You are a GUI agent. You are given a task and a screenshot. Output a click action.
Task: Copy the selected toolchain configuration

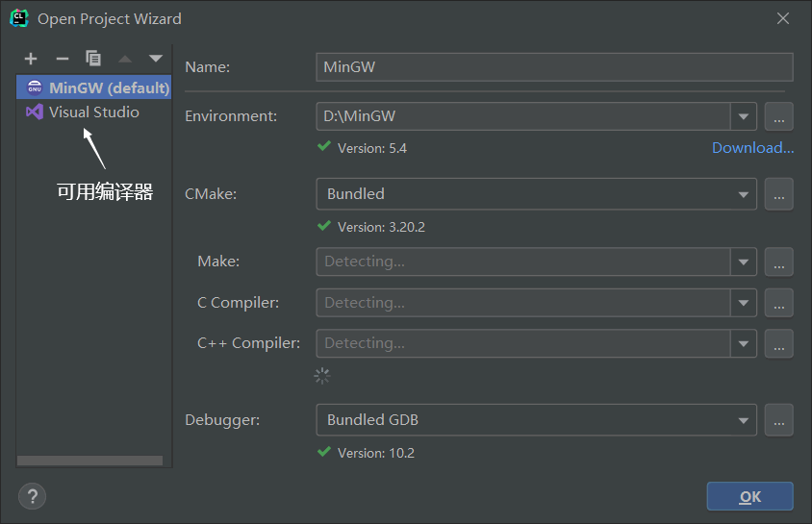tap(93, 58)
